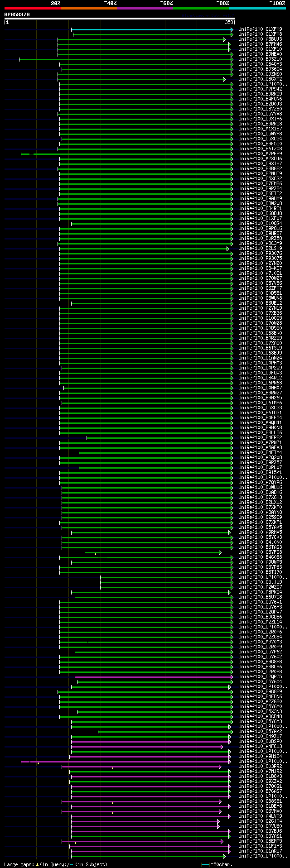This screenshot has width=290, height=868.
Task: Click the cyan alignment bar for Q1XF09
Action: [152, 29]
